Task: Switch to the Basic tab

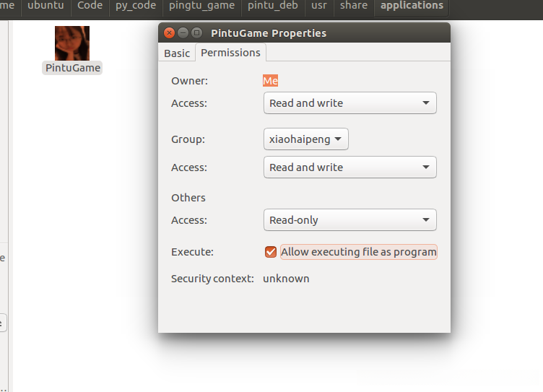Action: 177,53
